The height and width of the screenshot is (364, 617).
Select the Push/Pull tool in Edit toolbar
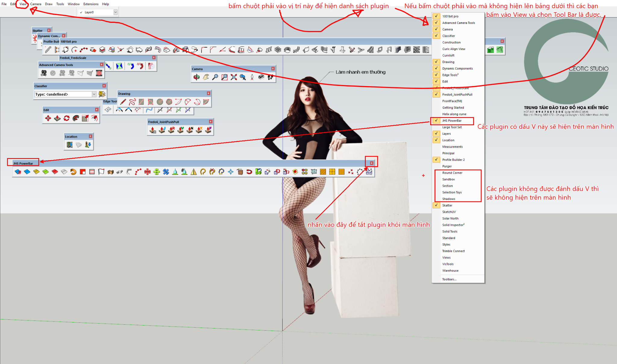pos(58,118)
